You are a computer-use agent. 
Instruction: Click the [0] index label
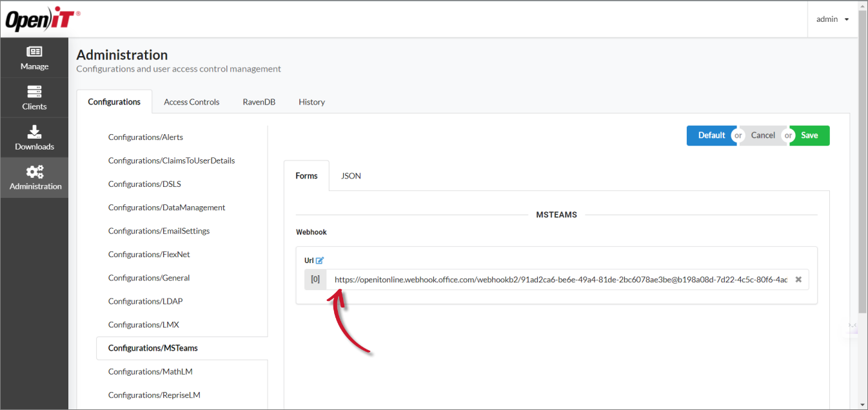pos(315,280)
